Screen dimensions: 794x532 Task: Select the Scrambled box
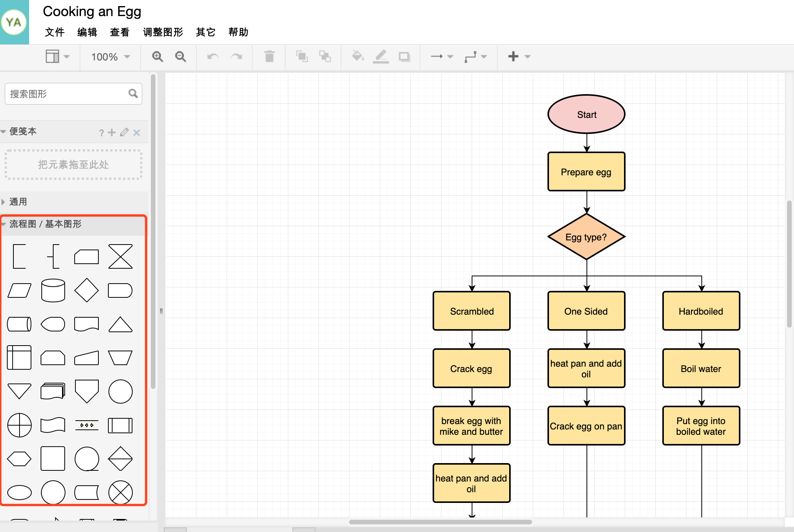pos(472,311)
